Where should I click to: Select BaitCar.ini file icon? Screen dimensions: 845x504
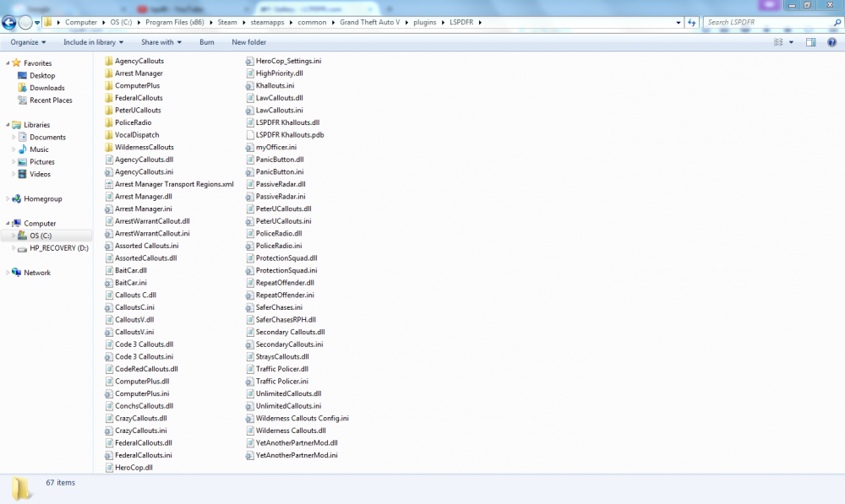(109, 283)
